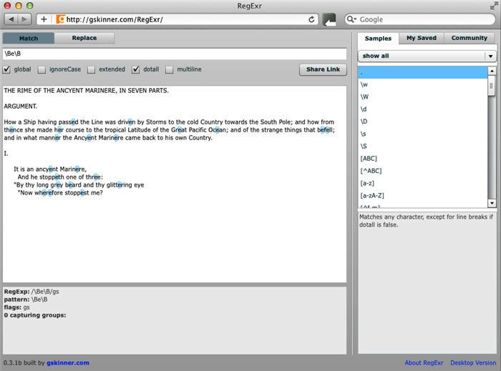Select the uppercase '\S' sample
Image resolution: width=501 pixels, height=371 pixels.
(x=423, y=146)
